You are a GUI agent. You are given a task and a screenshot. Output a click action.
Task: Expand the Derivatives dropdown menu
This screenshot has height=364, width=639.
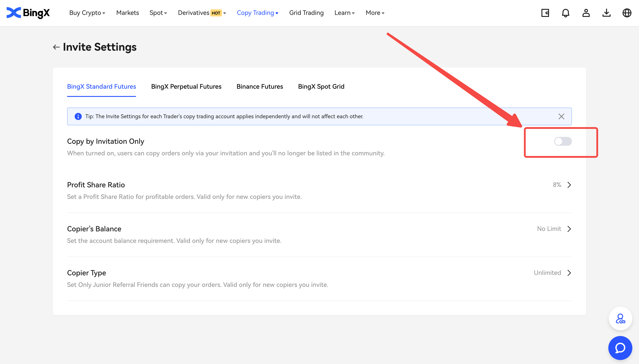point(202,13)
